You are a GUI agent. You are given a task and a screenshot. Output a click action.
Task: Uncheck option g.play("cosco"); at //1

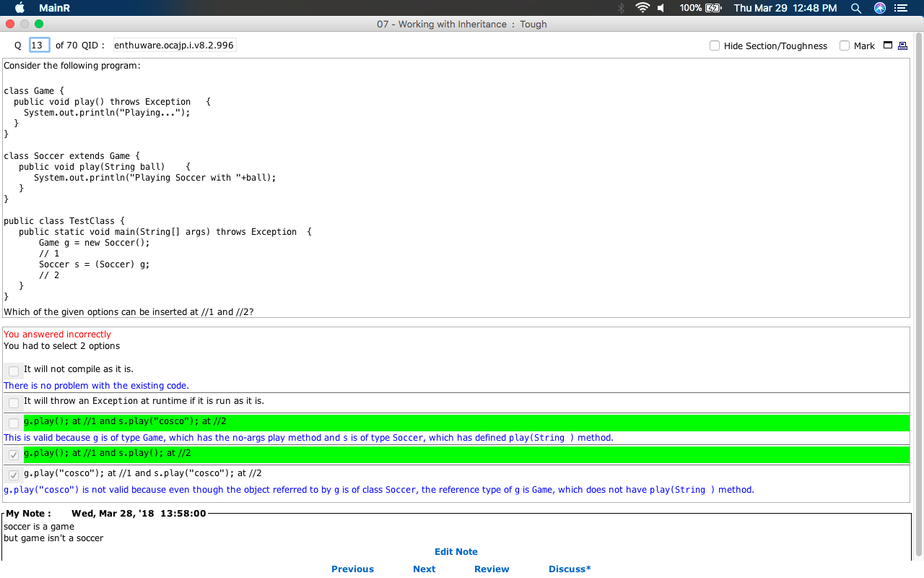[x=14, y=475]
